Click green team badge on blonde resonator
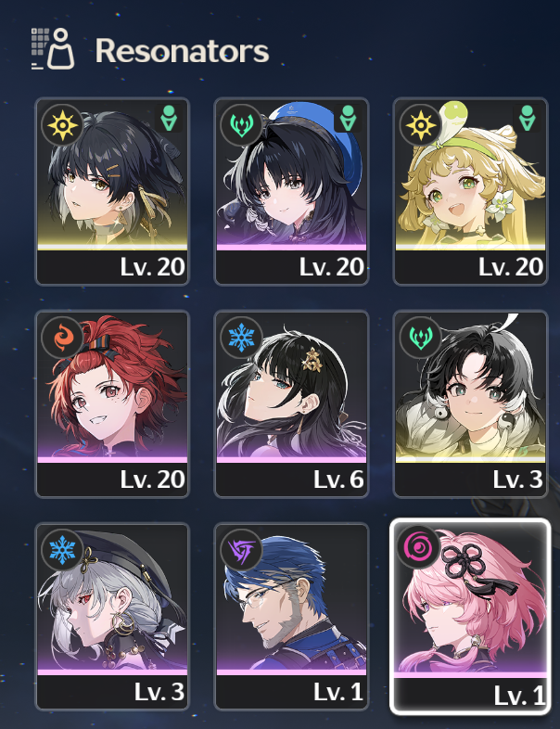The height and width of the screenshot is (729, 560). 527,118
